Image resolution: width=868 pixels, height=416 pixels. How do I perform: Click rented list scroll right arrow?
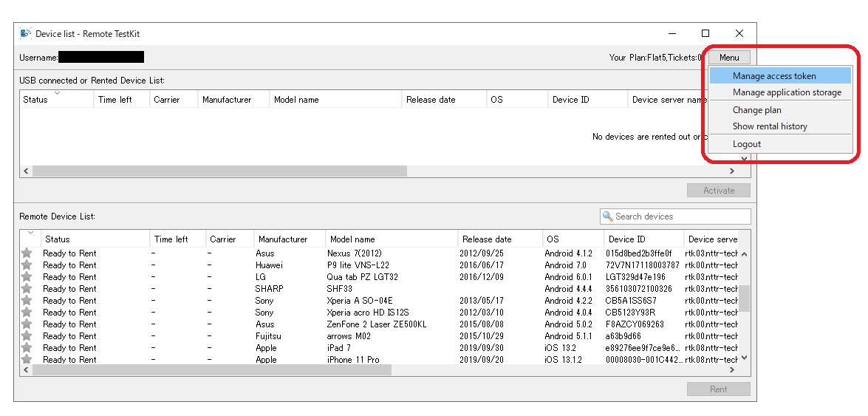732,171
